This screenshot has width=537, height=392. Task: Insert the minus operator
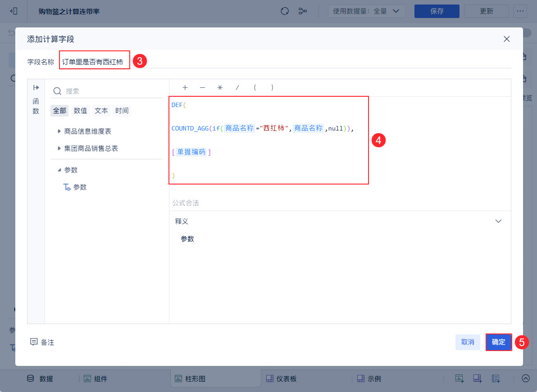pyautogui.click(x=202, y=88)
